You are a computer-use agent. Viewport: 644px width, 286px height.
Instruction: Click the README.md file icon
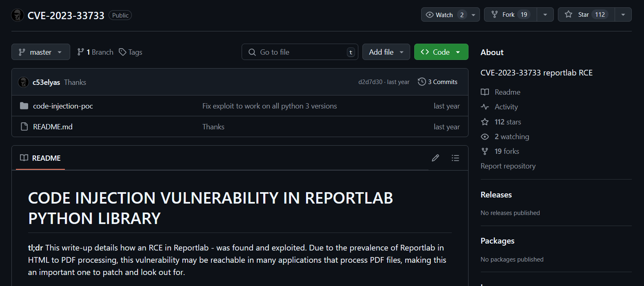click(24, 127)
